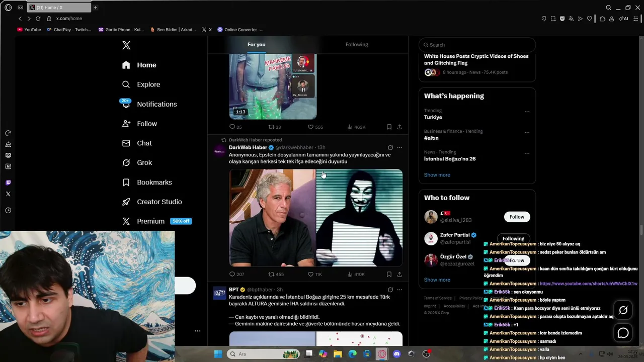
Task: Open File Explorer from the taskbar
Action: pyautogui.click(x=338, y=354)
